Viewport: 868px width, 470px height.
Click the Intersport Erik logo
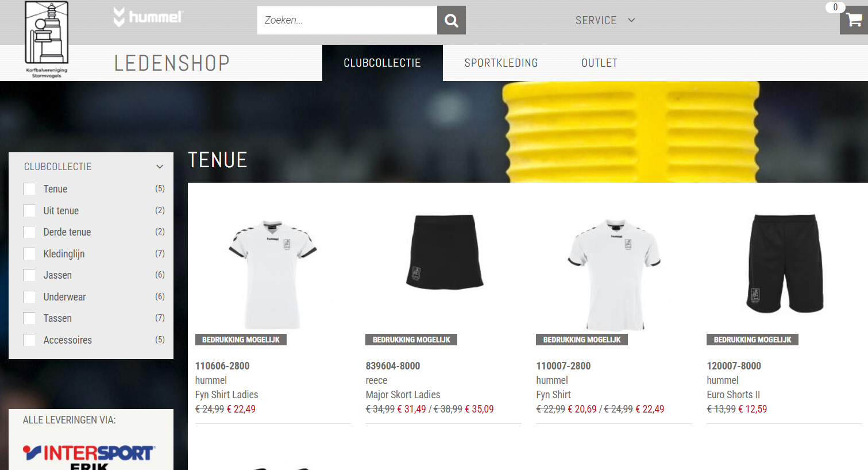pos(89,456)
